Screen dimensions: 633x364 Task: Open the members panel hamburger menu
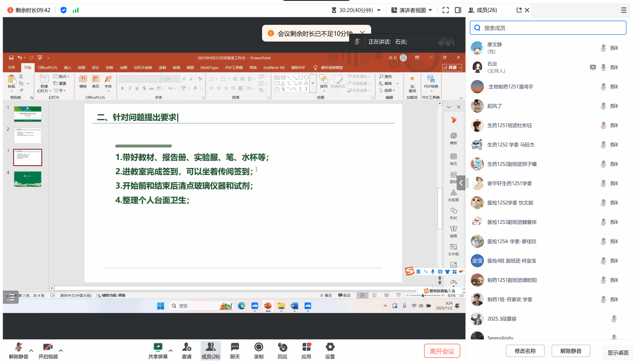tap(623, 10)
